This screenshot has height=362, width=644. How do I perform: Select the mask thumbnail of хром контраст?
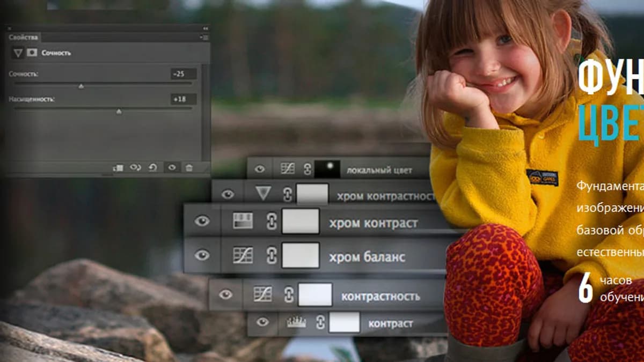tap(301, 221)
